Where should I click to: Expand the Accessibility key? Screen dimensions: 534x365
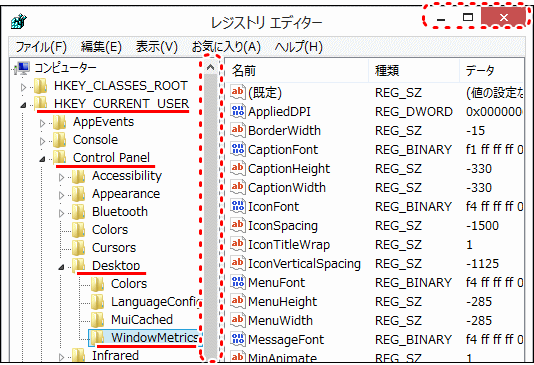[x=61, y=177]
